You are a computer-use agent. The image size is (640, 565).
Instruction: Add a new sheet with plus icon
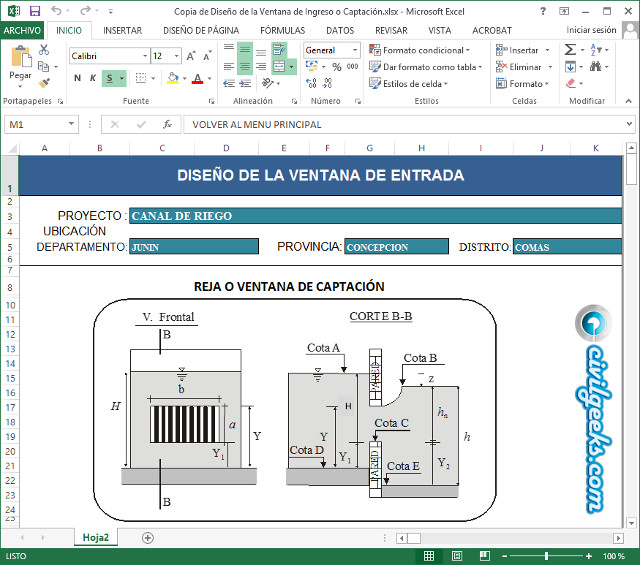(x=148, y=538)
